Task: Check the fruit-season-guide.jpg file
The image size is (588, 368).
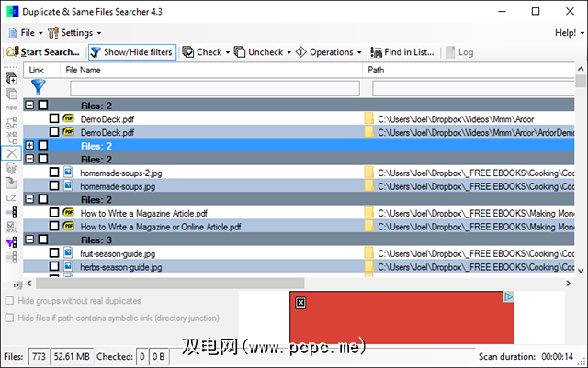Action: pos(54,253)
